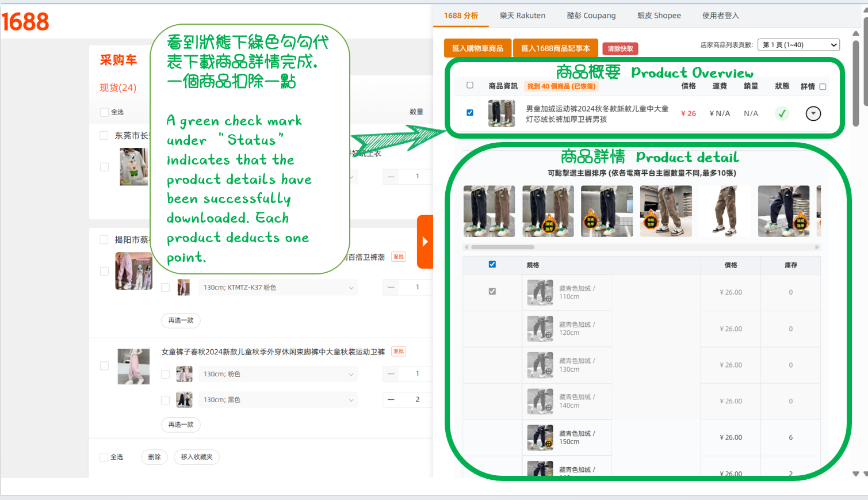Click the 150cm variant thumbnail icon
Viewport: 868px width, 500px height.
540,437
